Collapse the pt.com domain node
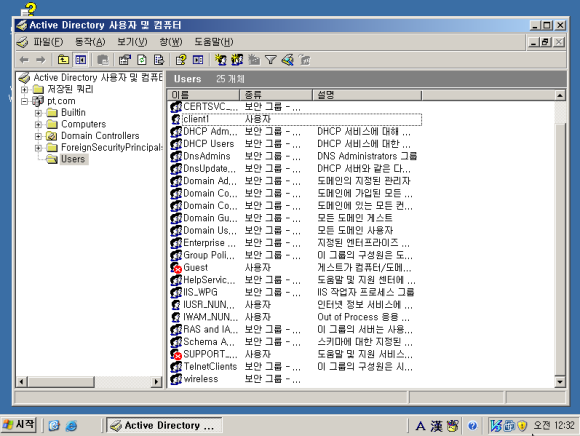 pos(24,101)
